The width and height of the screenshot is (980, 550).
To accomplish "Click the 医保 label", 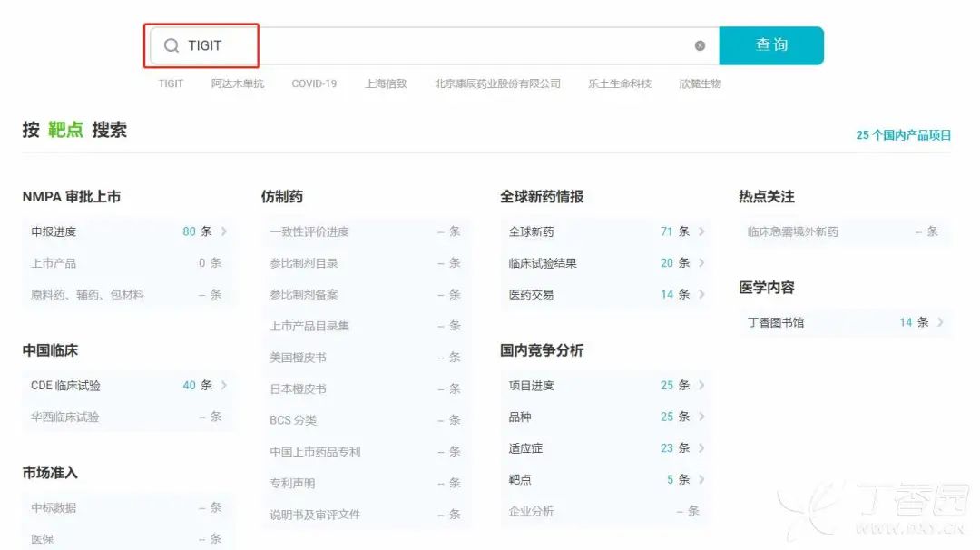I will tap(42, 539).
